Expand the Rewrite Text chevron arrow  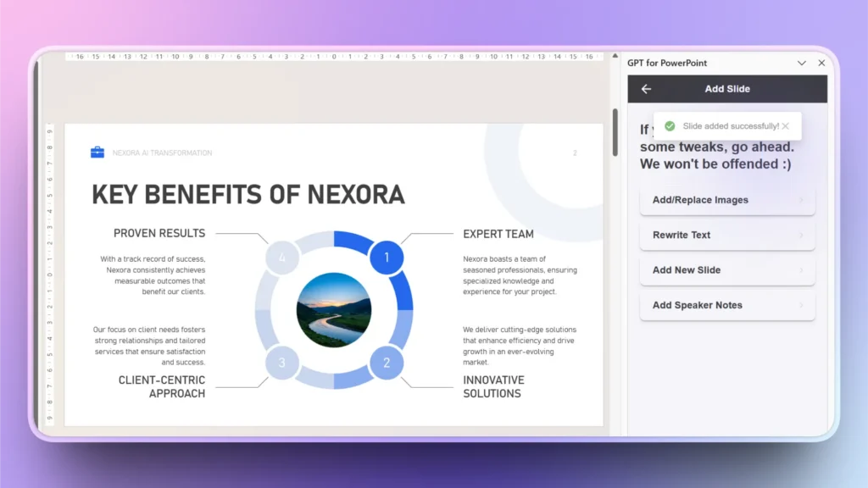point(801,236)
